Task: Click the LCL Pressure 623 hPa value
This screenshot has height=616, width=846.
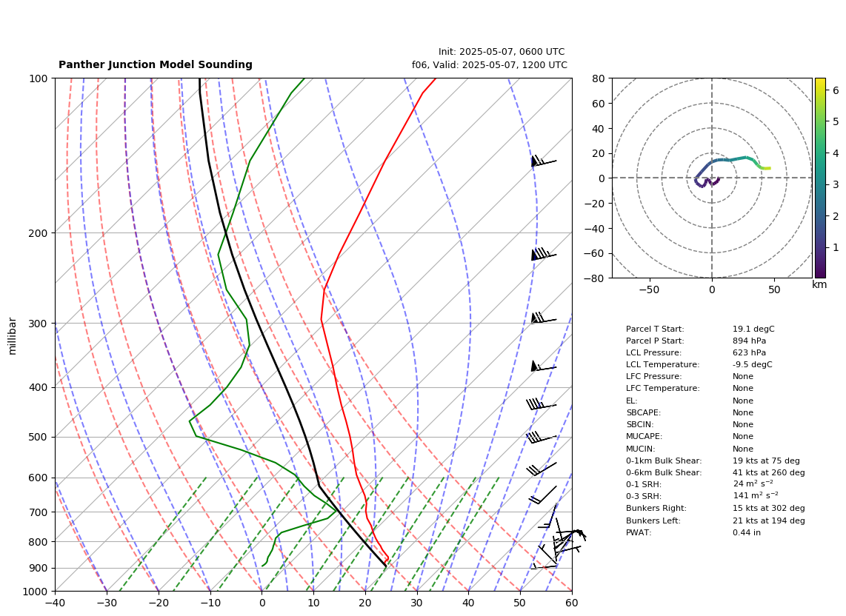Action: point(749,352)
